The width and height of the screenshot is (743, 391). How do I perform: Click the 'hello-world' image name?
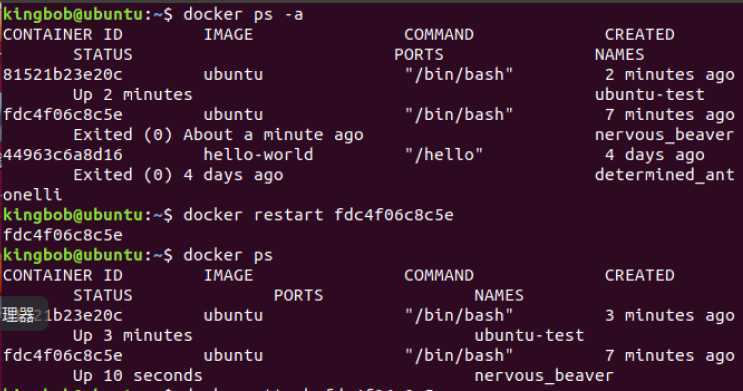point(258,155)
